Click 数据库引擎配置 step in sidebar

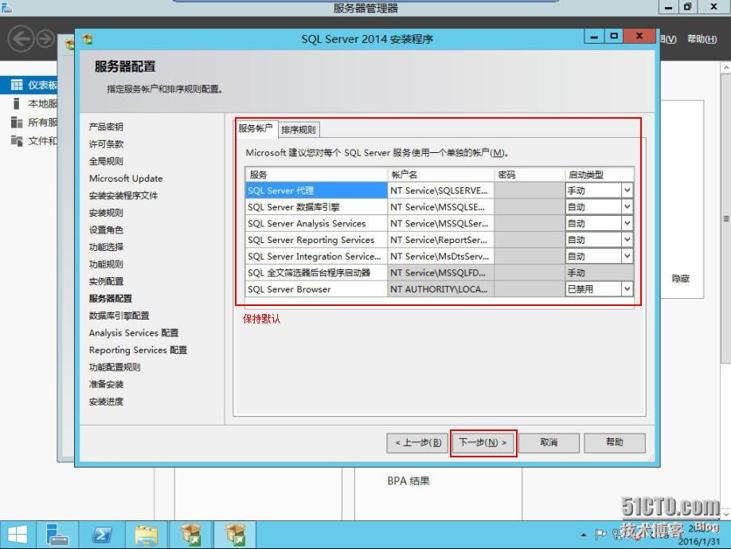(119, 316)
